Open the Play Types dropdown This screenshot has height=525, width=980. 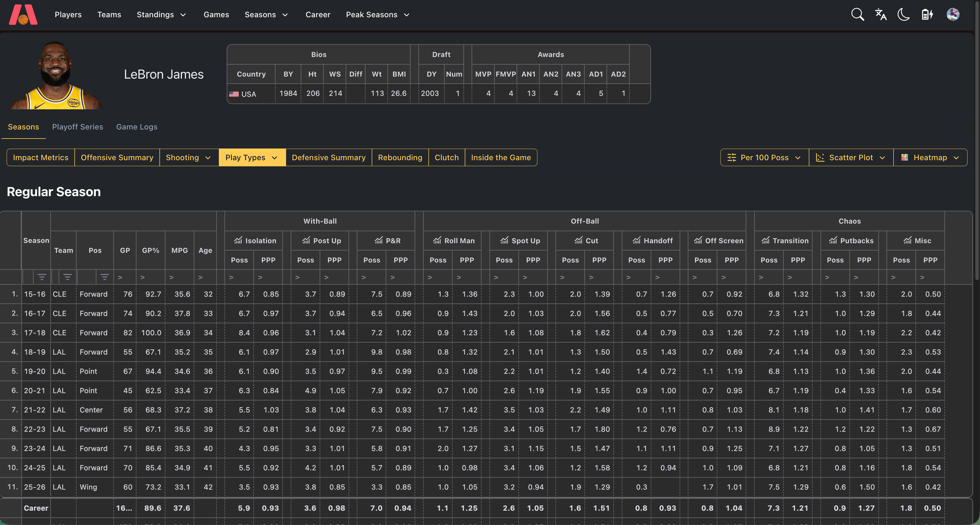pyautogui.click(x=252, y=157)
